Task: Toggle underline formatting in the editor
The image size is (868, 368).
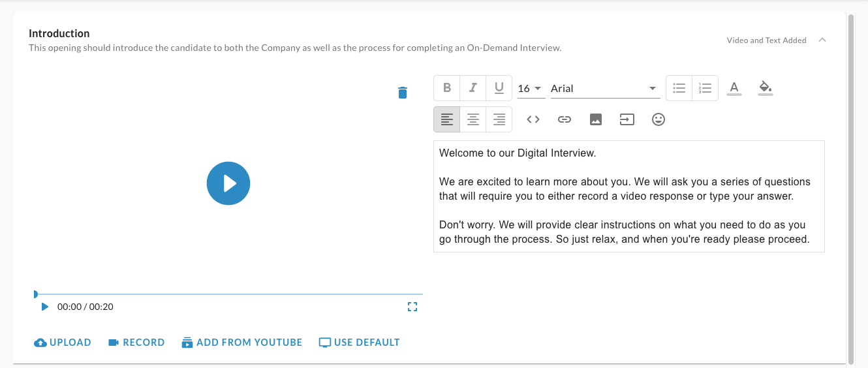Action: 499,88
